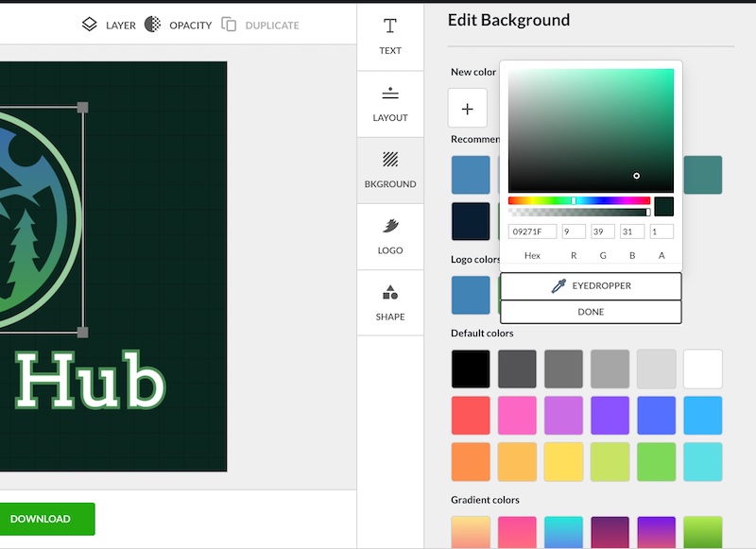Screen dimensions: 756x549
Task: Click the R channel value field
Action: pos(574,232)
